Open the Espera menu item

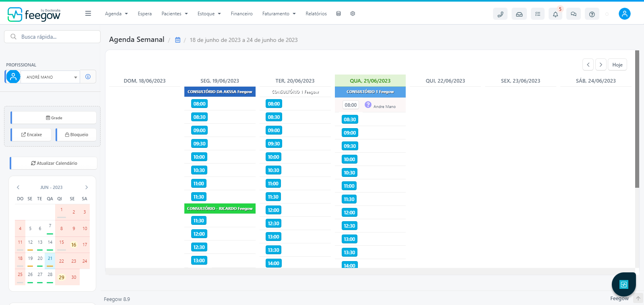pyautogui.click(x=144, y=14)
